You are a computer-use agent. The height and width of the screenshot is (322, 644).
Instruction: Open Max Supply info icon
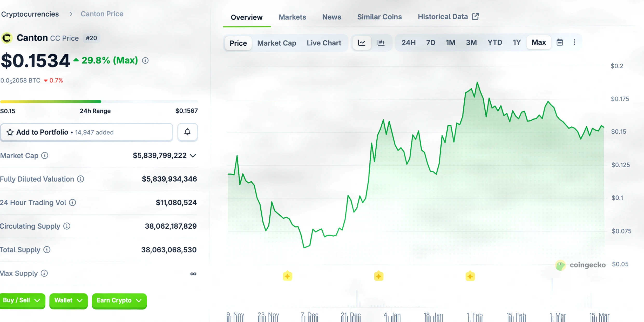(x=44, y=273)
